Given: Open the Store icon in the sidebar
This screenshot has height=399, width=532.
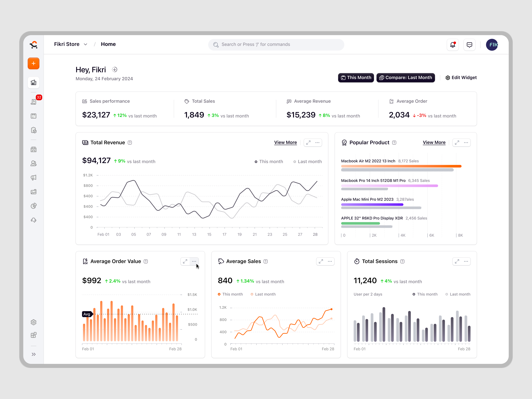Looking at the screenshot, I should pos(34,149).
